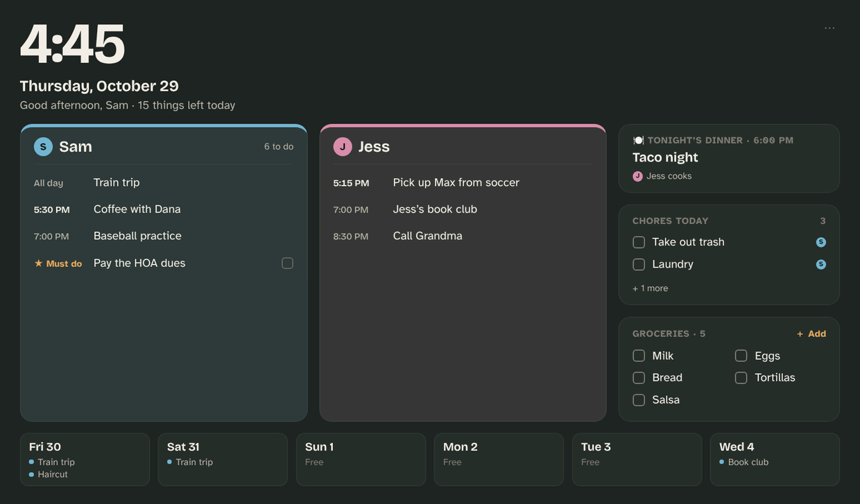This screenshot has width=860, height=504.
Task: Select the Mon 2 day card
Action: 499,460
